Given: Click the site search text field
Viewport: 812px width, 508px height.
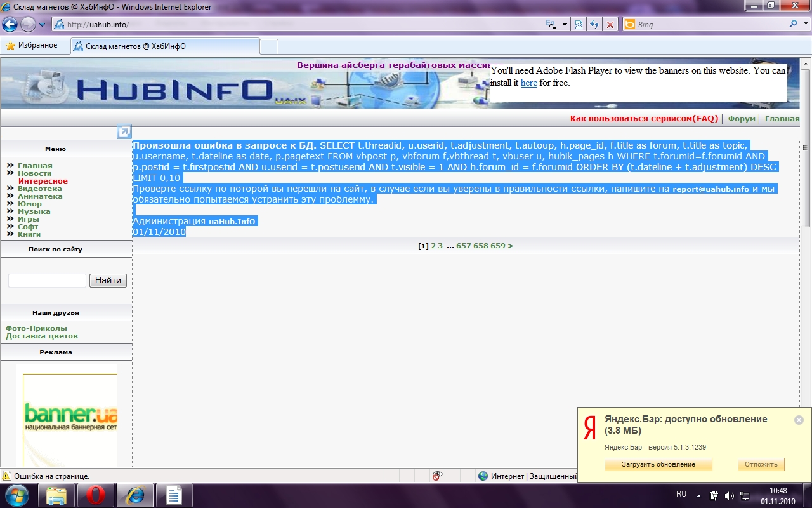Looking at the screenshot, I should coord(47,281).
